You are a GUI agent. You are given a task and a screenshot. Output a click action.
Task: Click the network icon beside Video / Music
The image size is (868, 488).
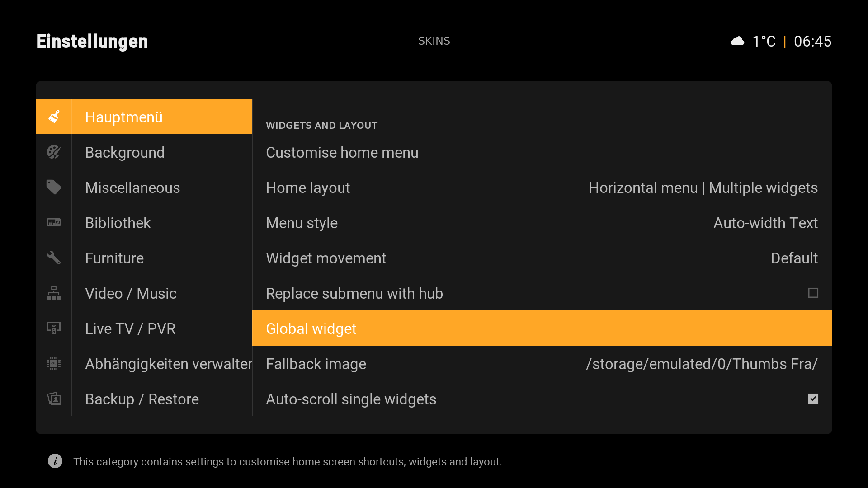tap(54, 293)
